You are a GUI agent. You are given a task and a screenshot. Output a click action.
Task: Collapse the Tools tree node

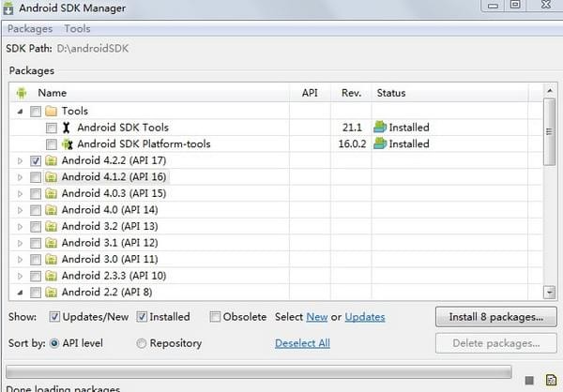tap(21, 111)
